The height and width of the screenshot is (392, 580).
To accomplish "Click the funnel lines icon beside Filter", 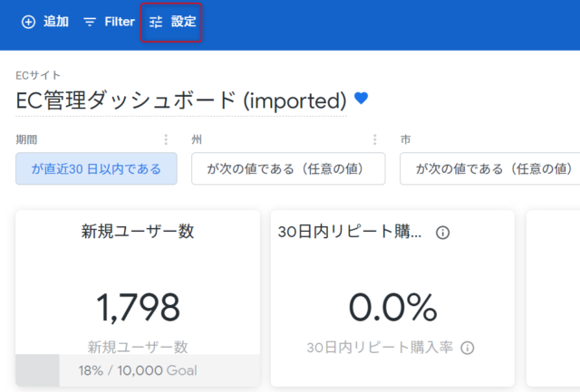I will [x=90, y=22].
